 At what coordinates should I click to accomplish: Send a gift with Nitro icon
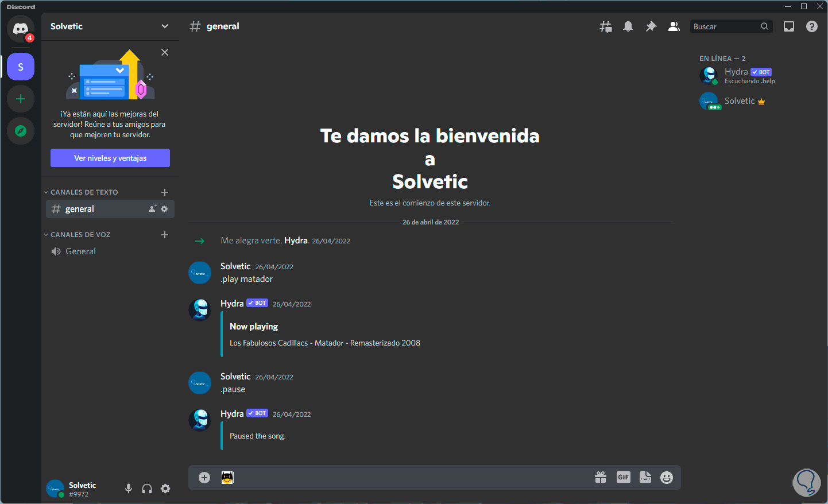(x=601, y=478)
